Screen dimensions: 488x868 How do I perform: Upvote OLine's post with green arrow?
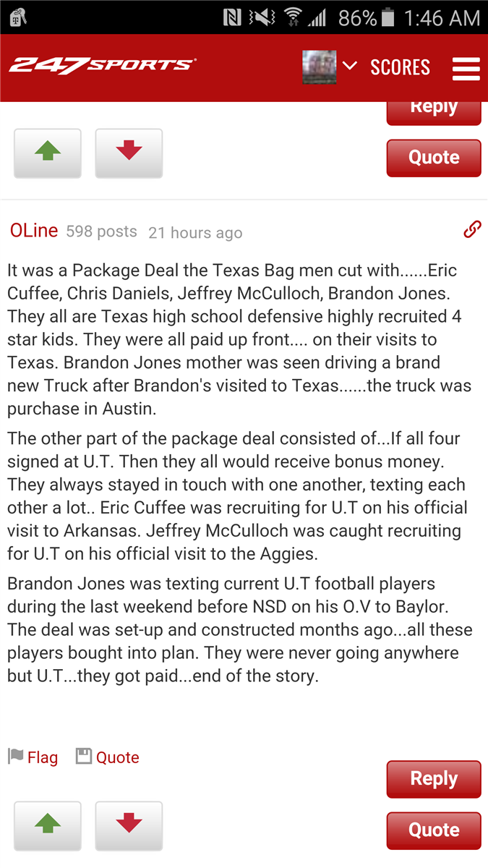[48, 825]
